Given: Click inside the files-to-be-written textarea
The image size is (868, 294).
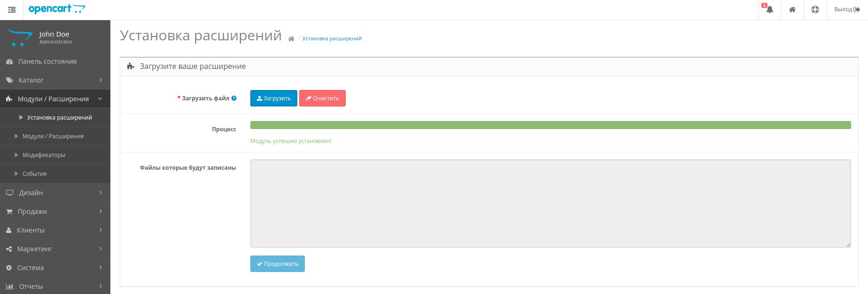Looking at the screenshot, I should tap(550, 204).
